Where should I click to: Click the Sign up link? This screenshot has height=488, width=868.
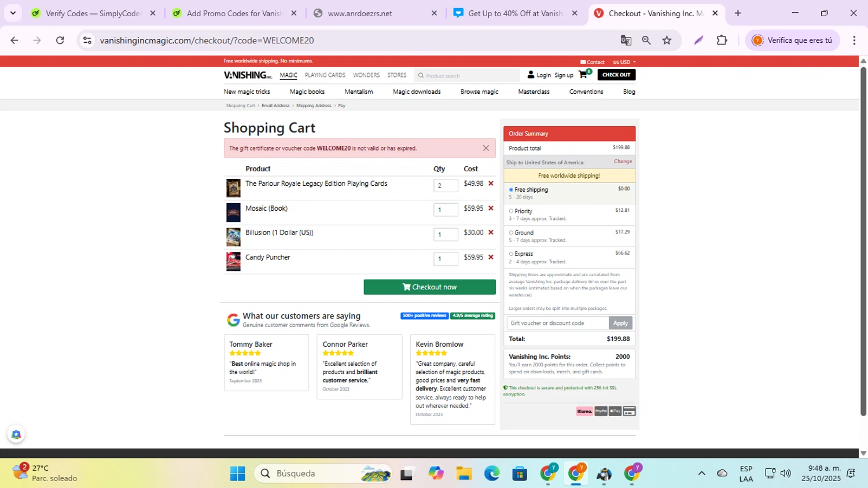[564, 75]
